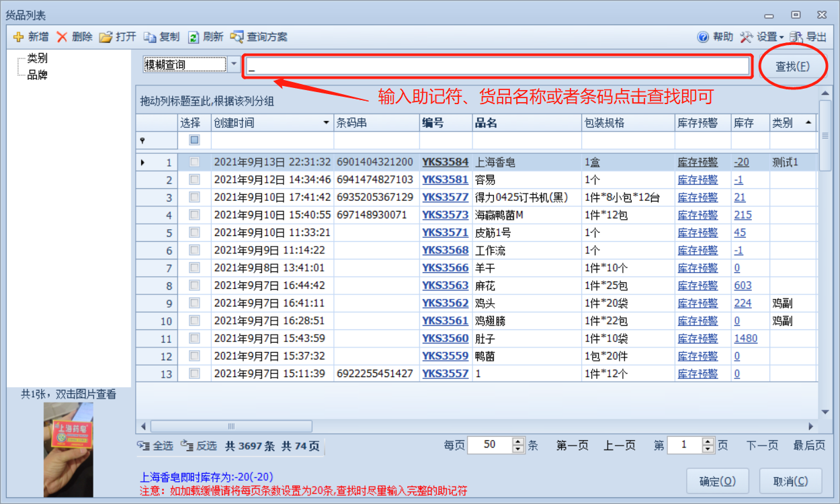Click the 每页 page size field showing 50

coord(490,445)
